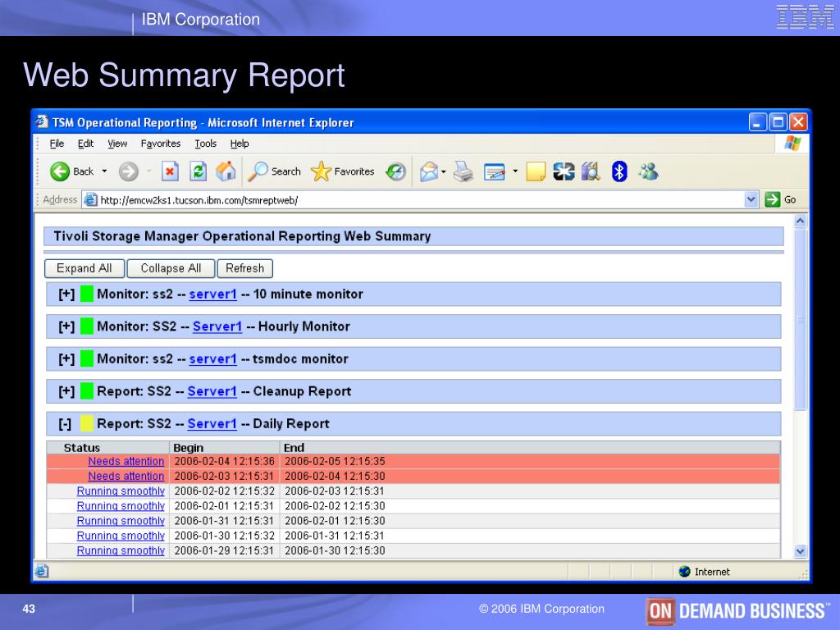Open the Mail button dropdown arrow

point(444,171)
